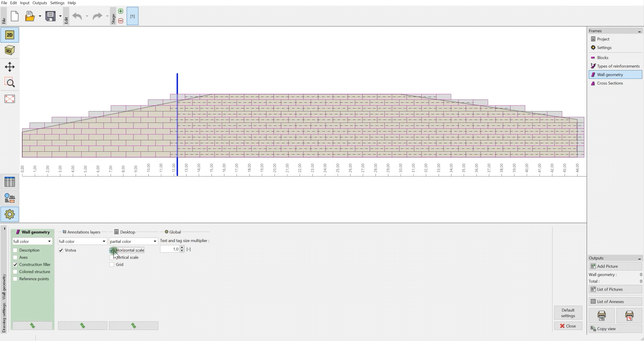Screen dimensions: 644x347
Task: Select the pan/move view tool
Action: click(x=9, y=67)
